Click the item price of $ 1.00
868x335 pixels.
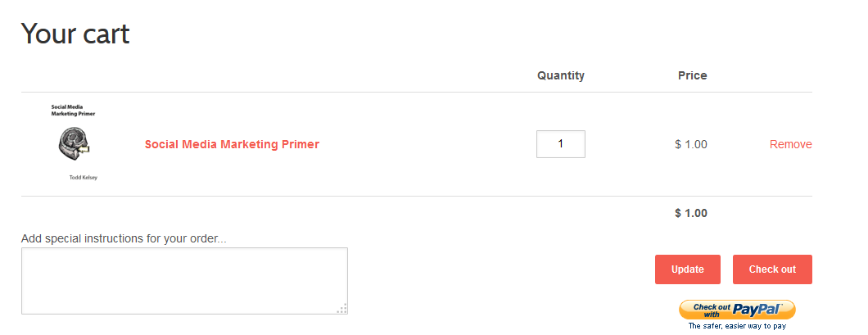[x=691, y=144]
